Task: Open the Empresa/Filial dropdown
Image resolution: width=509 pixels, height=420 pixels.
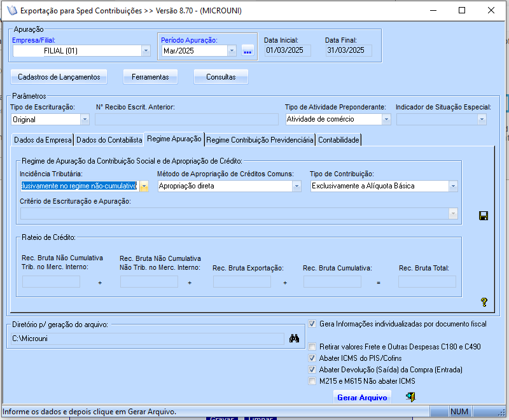Action: 146,51
